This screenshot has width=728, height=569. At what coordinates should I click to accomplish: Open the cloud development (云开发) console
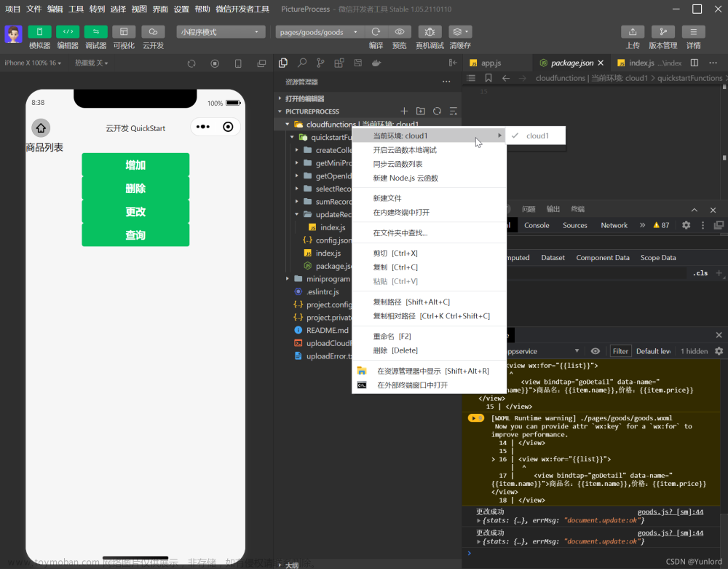[153, 31]
